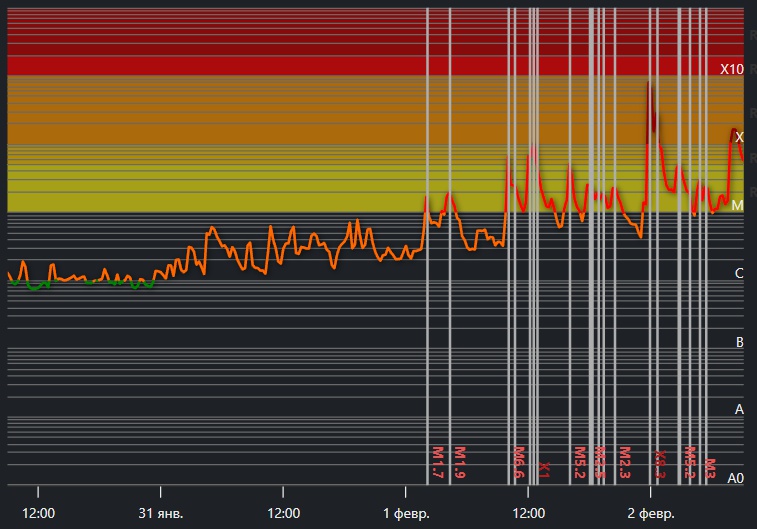Click the '1 февр.' date tick
This screenshot has width=757, height=529.
point(406,513)
